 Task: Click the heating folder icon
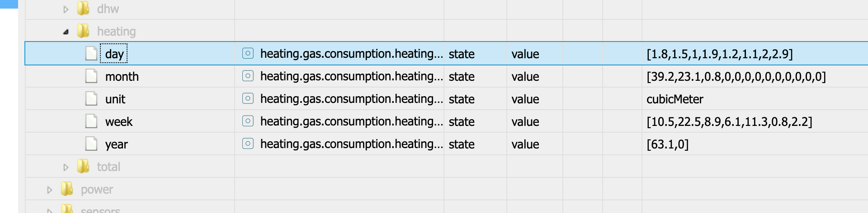83,31
